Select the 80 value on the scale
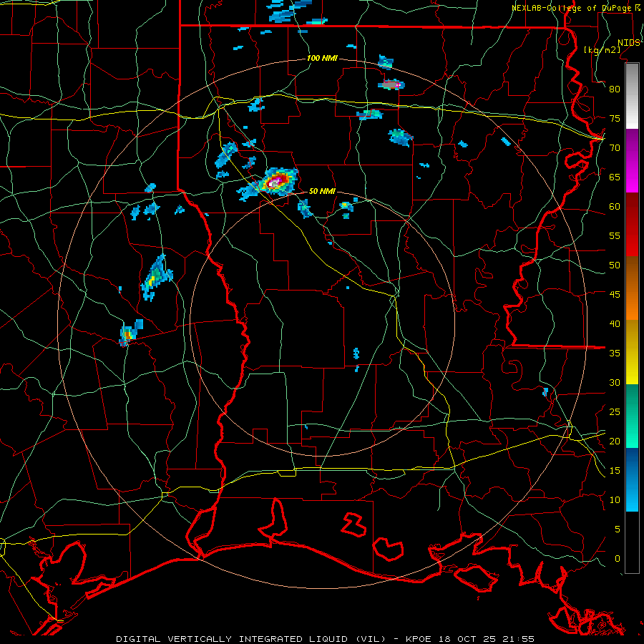Image resolution: width=644 pixels, height=644 pixels. tap(615, 89)
